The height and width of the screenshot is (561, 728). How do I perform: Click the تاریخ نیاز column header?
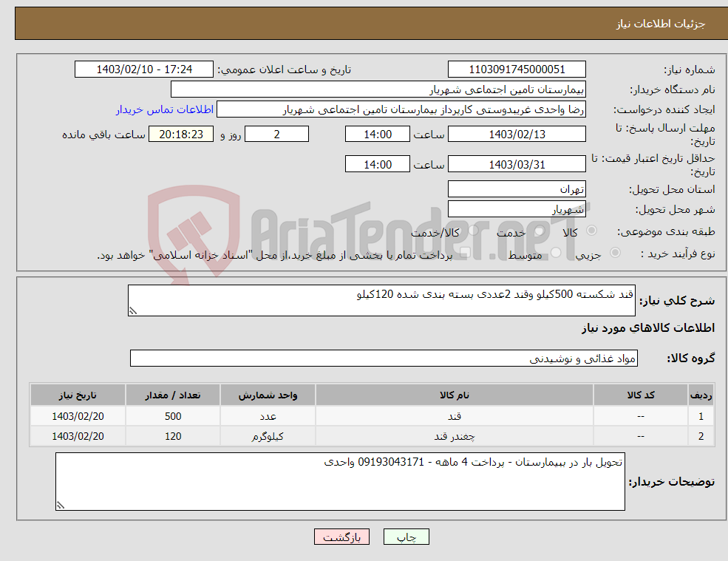[x=78, y=395]
